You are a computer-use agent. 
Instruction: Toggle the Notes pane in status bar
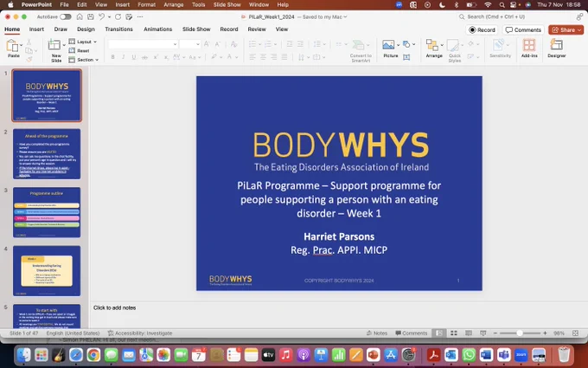click(x=377, y=333)
